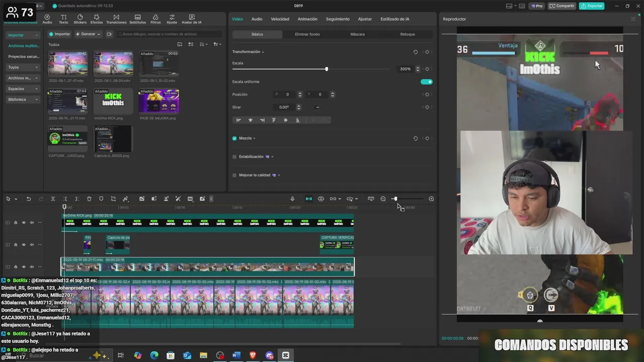Click the Compartir button
This screenshot has width=644, height=362.
coord(562,6)
